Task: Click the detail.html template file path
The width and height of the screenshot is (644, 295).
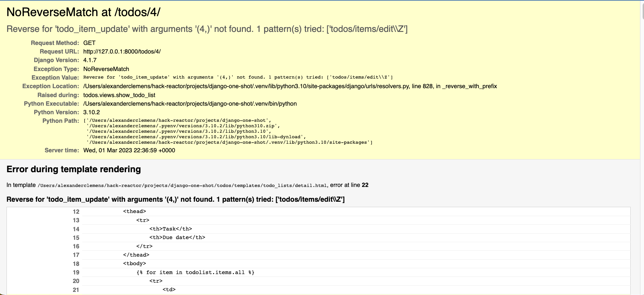Action: pyautogui.click(x=182, y=186)
